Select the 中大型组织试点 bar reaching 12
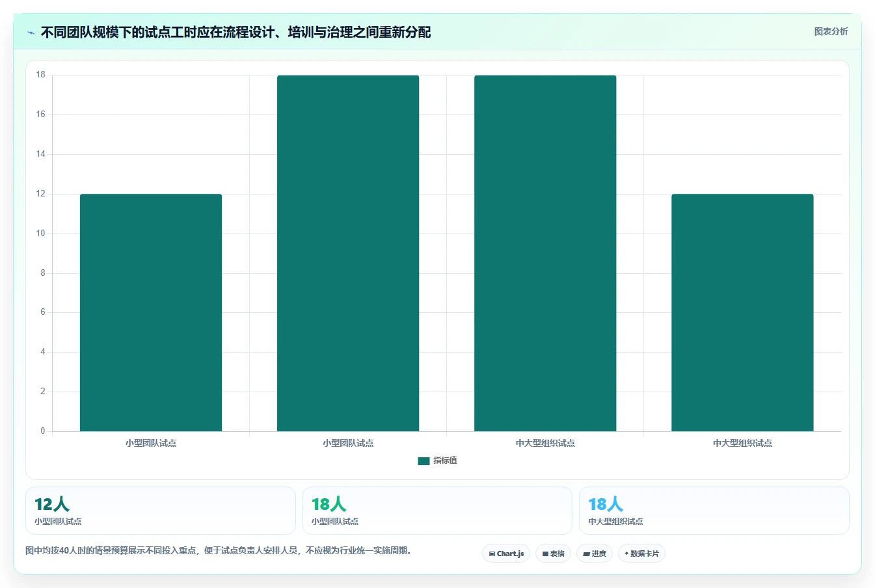Screen dimensions: 875x588 (742, 312)
